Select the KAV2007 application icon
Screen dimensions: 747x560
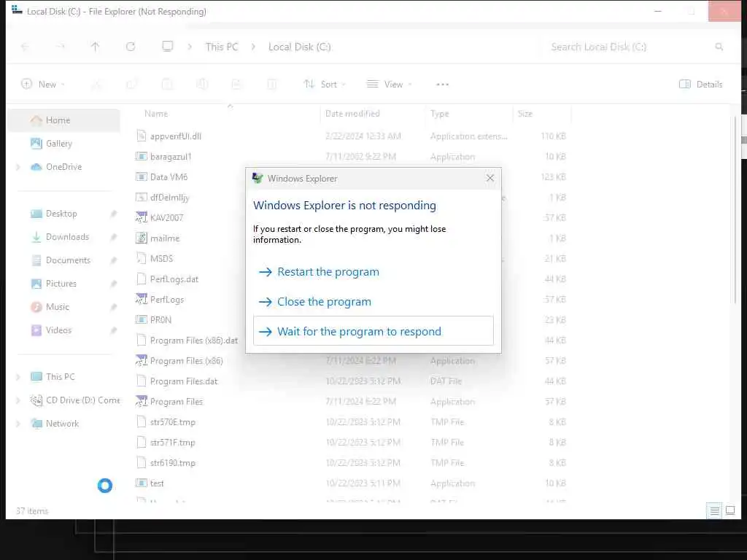pyautogui.click(x=141, y=217)
